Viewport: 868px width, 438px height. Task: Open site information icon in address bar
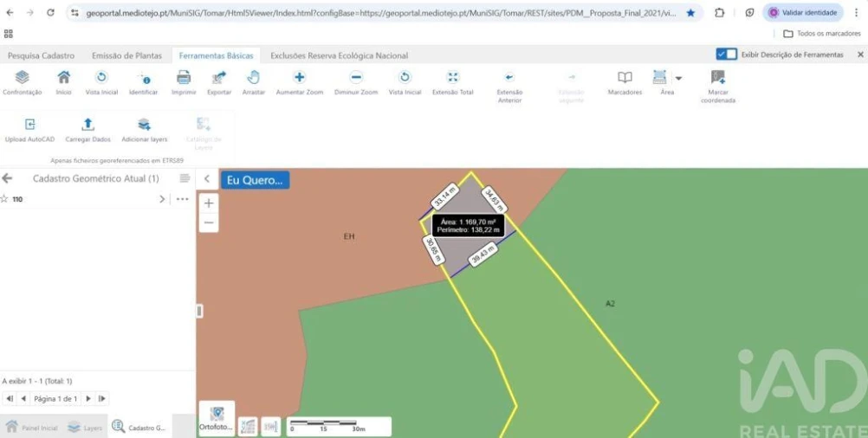coord(74,13)
